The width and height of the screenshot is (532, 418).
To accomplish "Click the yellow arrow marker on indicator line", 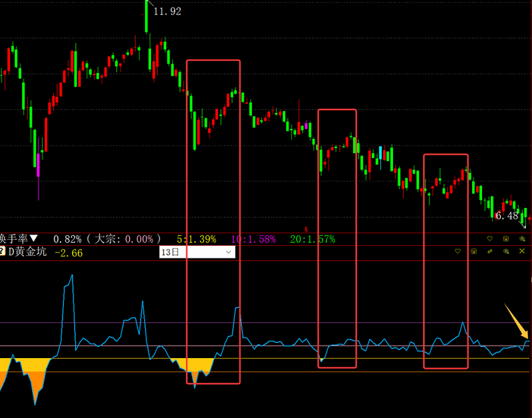I will click(x=516, y=320).
